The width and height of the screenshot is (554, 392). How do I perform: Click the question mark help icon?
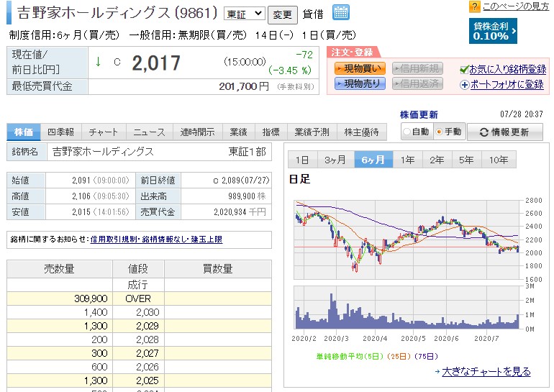tap(474, 6)
